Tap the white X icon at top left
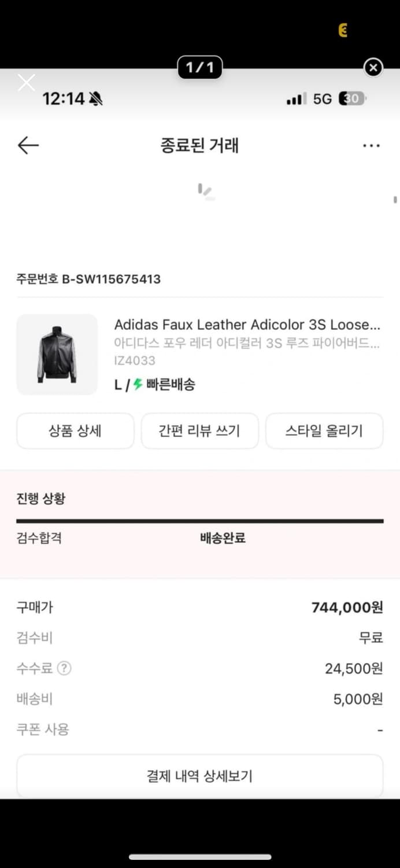The width and height of the screenshot is (400, 868). [x=26, y=83]
